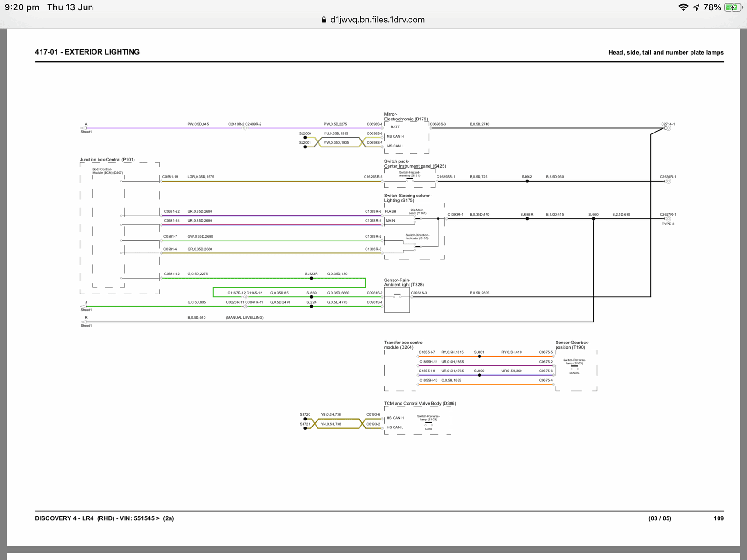Viewport: 747px width, 560px height.
Task: Tap the 78% battery percentage
Action: (x=712, y=7)
